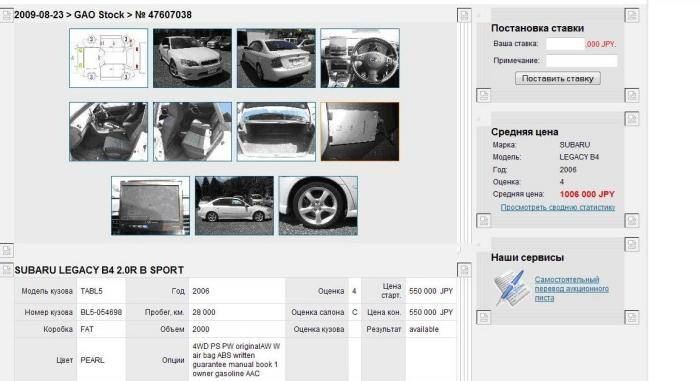This screenshot has width=700, height=381.
Task: Click the Оценка салона label cell
Action: pos(317,312)
